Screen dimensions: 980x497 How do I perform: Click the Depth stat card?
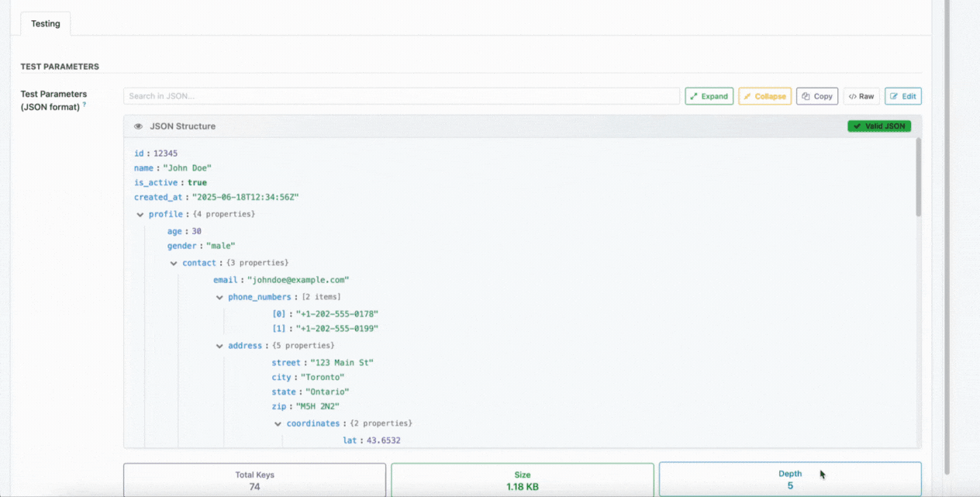pyautogui.click(x=789, y=480)
